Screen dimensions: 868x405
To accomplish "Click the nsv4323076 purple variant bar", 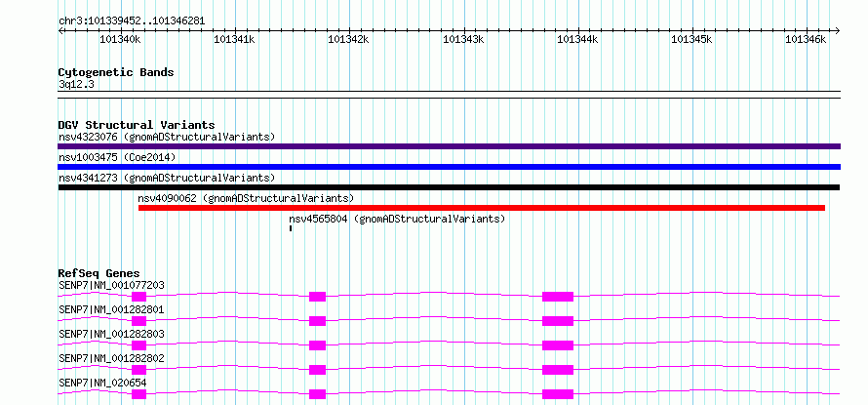I will coord(449,146).
